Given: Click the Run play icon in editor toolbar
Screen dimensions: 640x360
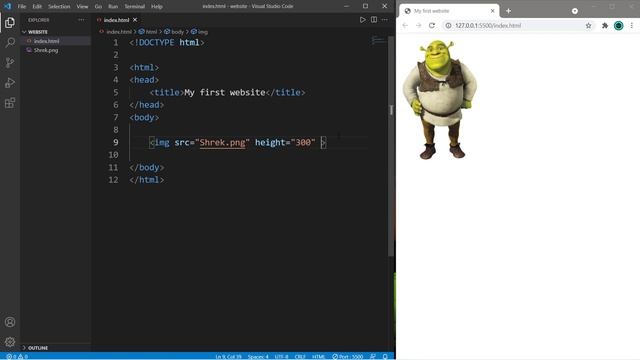Looking at the screenshot, I should click(x=362, y=20).
